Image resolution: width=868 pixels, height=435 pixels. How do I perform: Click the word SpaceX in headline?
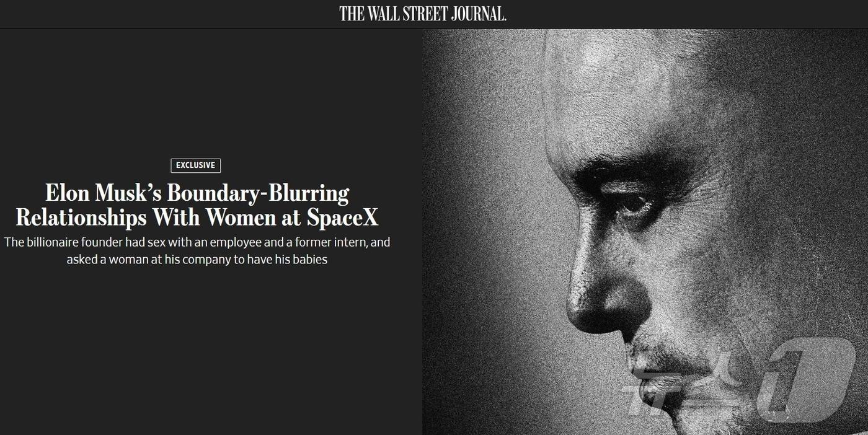click(342, 217)
